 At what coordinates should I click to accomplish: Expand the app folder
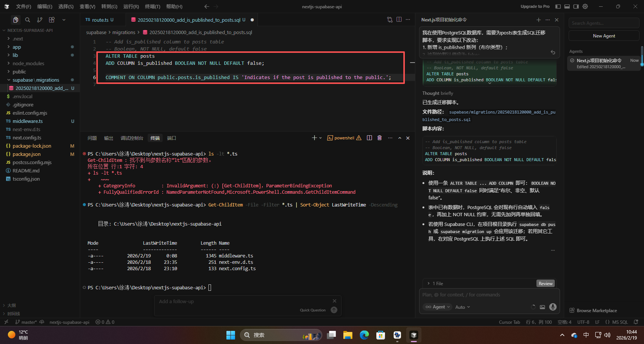(17, 47)
